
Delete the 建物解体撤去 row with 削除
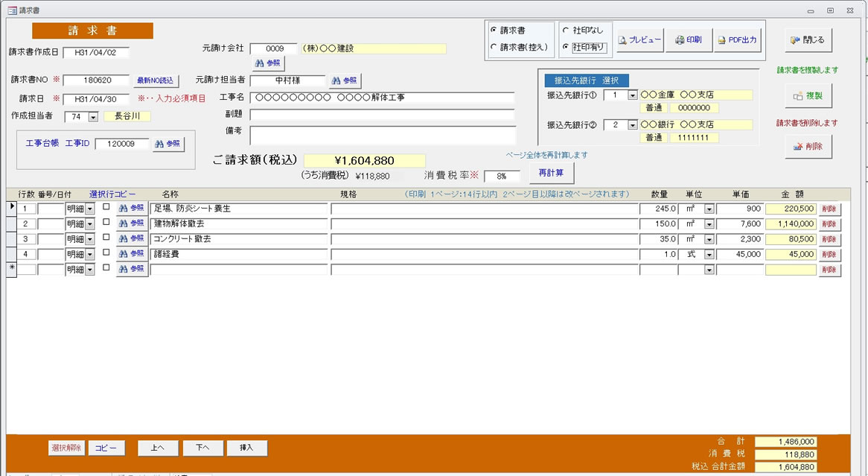[x=829, y=224]
